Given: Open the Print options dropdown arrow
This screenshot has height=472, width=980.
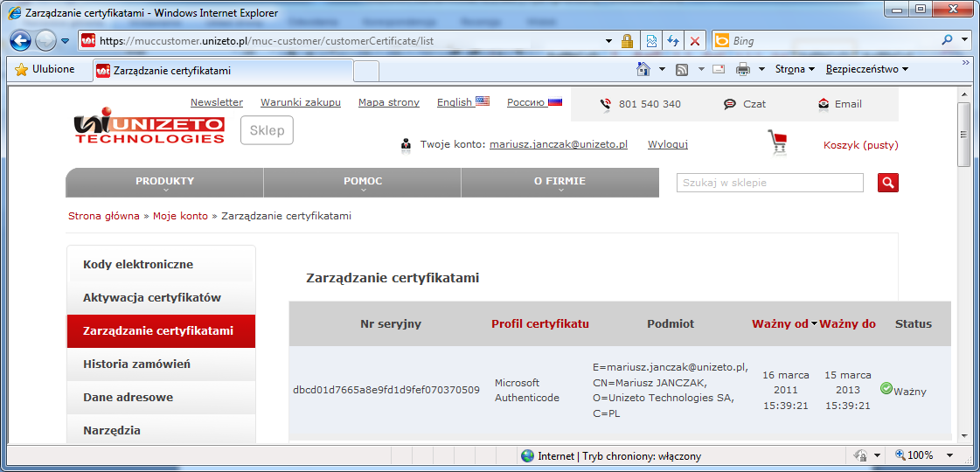Looking at the screenshot, I should (x=761, y=69).
